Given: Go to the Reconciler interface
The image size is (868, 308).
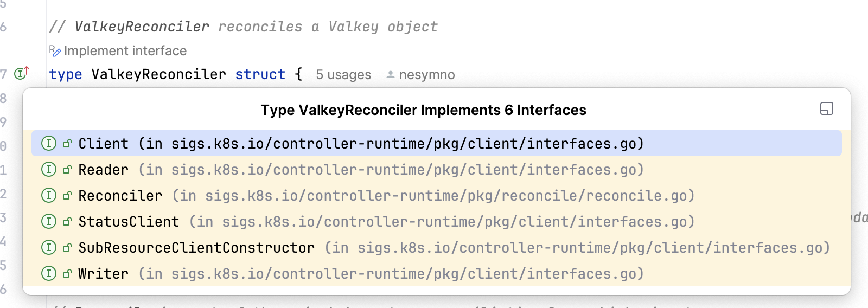Looking at the screenshot, I should [437, 196].
